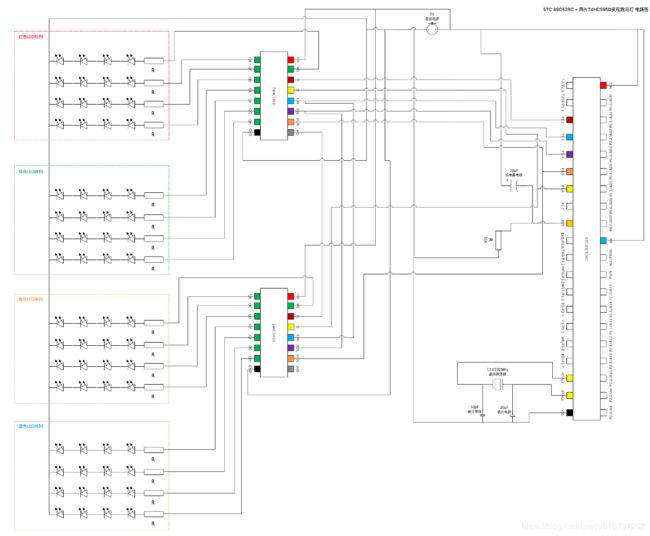The height and width of the screenshot is (536, 650).
Task: Click the lower 74HC595 chip body
Action: pyautogui.click(x=274, y=332)
